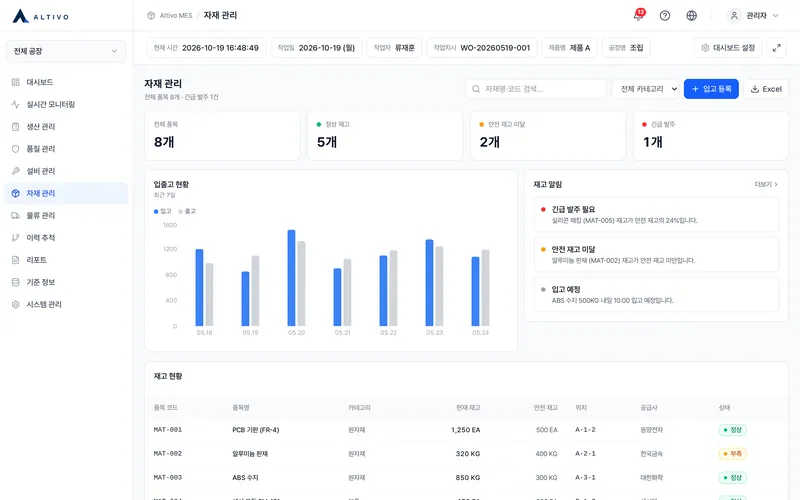Click the MAT-001 code cell
Screen dimensions: 800x500
(168, 430)
